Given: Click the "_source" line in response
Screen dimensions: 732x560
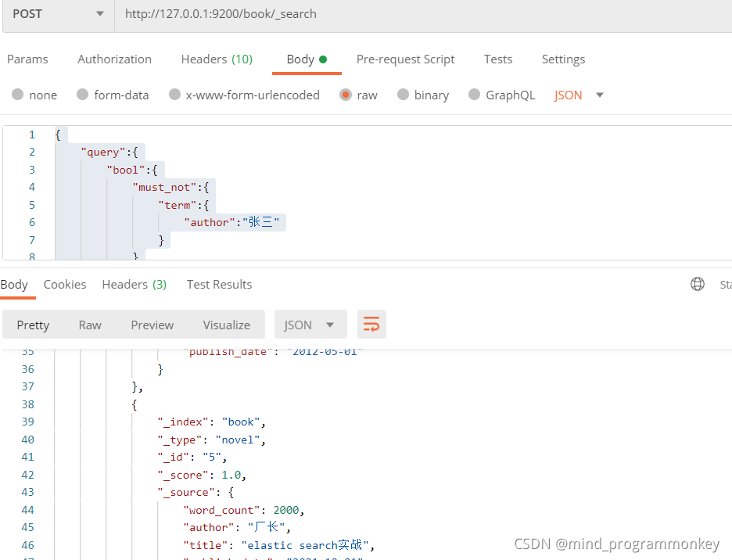Looking at the screenshot, I should 196,492.
